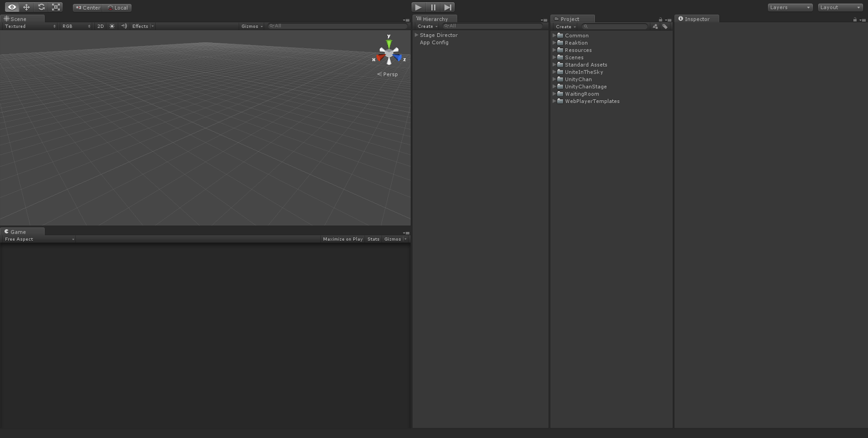Image resolution: width=868 pixels, height=438 pixels.
Task: Click the Search by Type icon in Project
Action: [x=655, y=27]
